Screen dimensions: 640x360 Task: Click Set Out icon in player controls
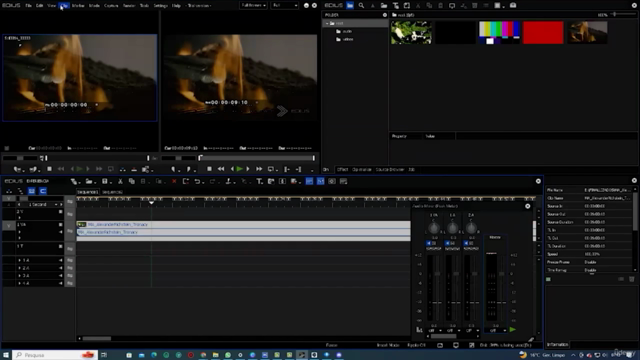33,169
